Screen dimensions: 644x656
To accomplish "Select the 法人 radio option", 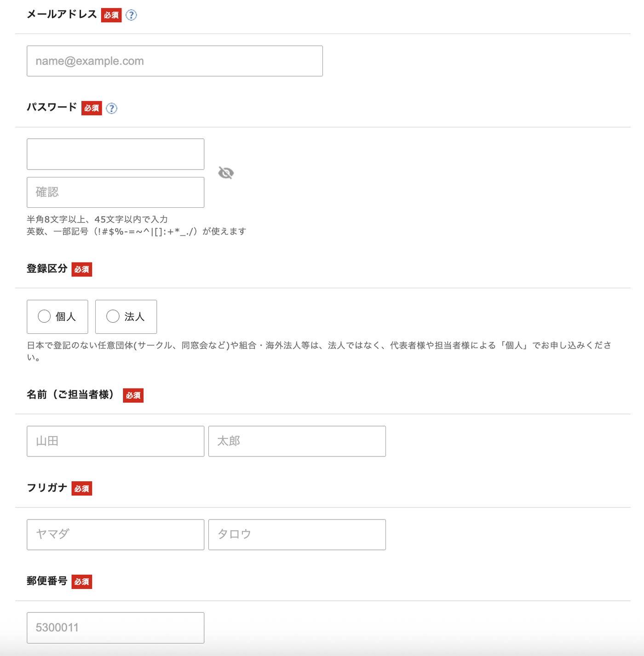I will [126, 317].
